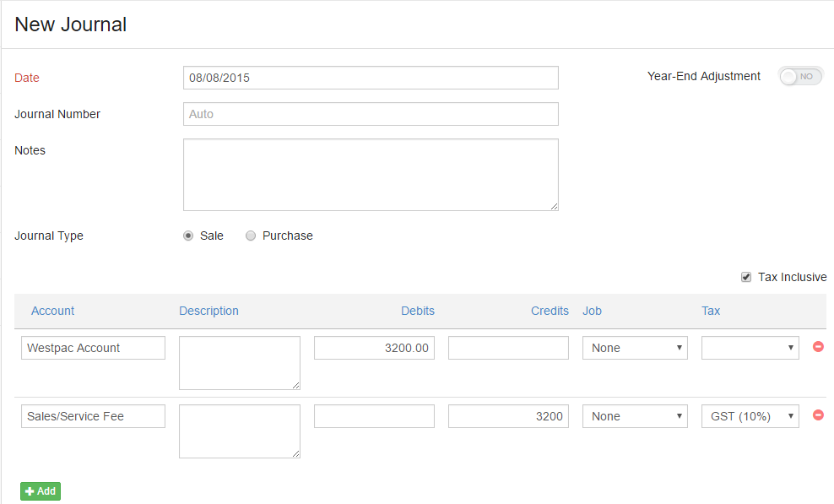Open the Tax dropdown for Westpac Account
Screen dimensions: 834x504
click(750, 348)
